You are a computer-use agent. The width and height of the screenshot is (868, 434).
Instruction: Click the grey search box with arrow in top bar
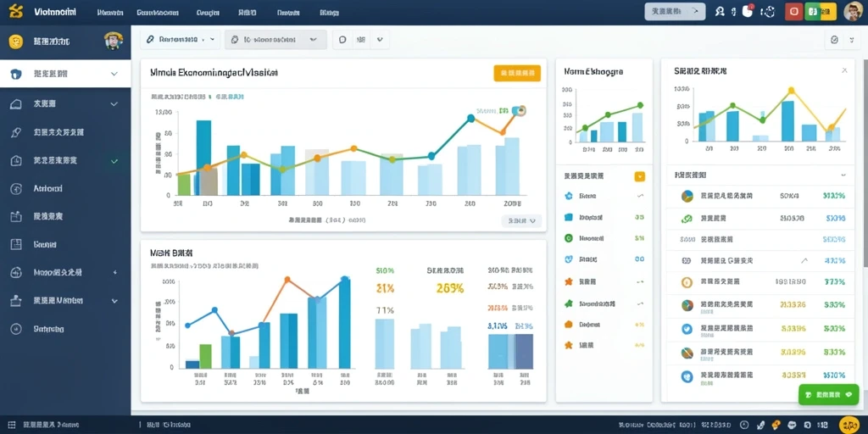pos(675,11)
